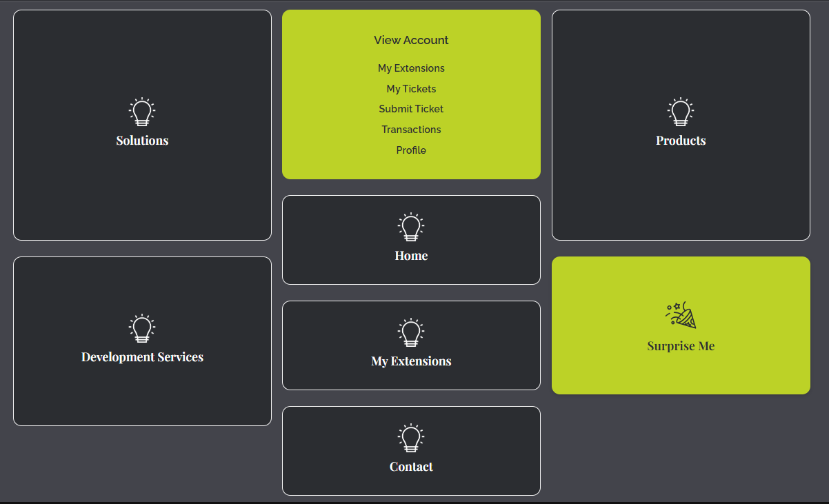Open the My Tickets link
829x504 pixels.
click(411, 88)
